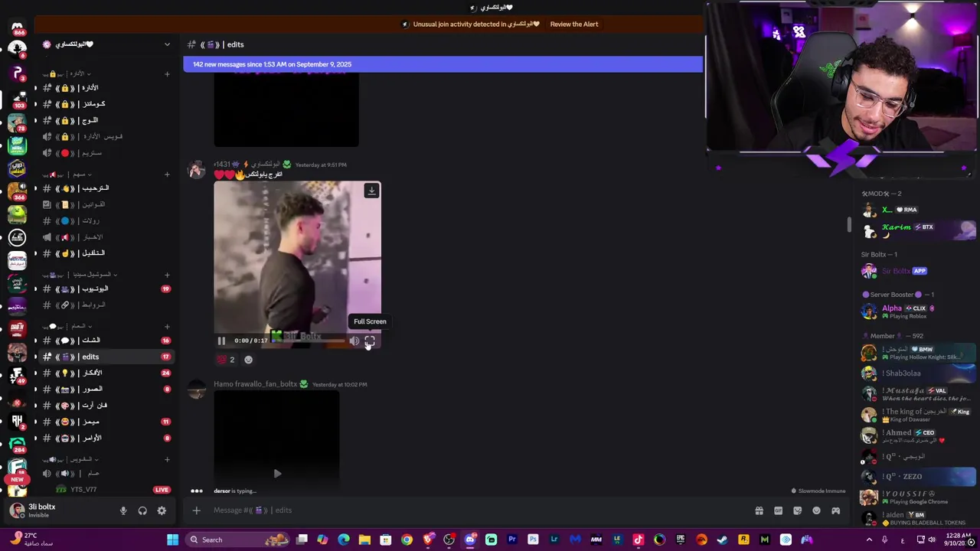Image resolution: width=980 pixels, height=551 pixels.
Task: Play the black video under Hamo's message
Action: (277, 474)
